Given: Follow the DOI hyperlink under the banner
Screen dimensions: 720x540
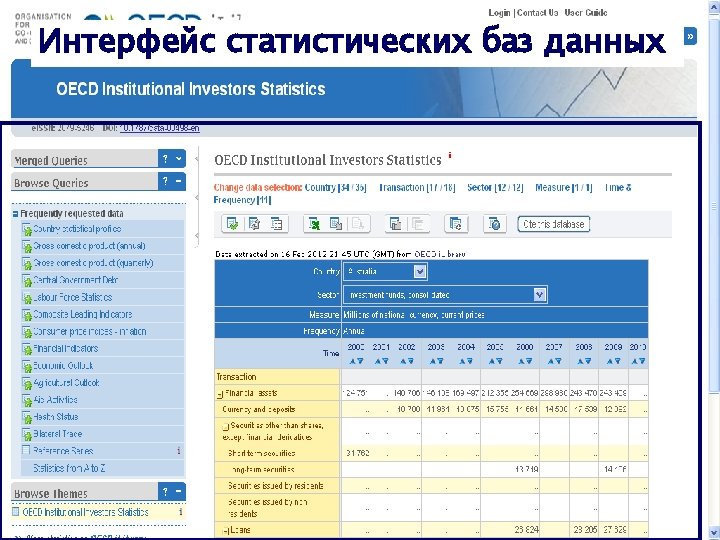Looking at the screenshot, I should pos(159,128).
